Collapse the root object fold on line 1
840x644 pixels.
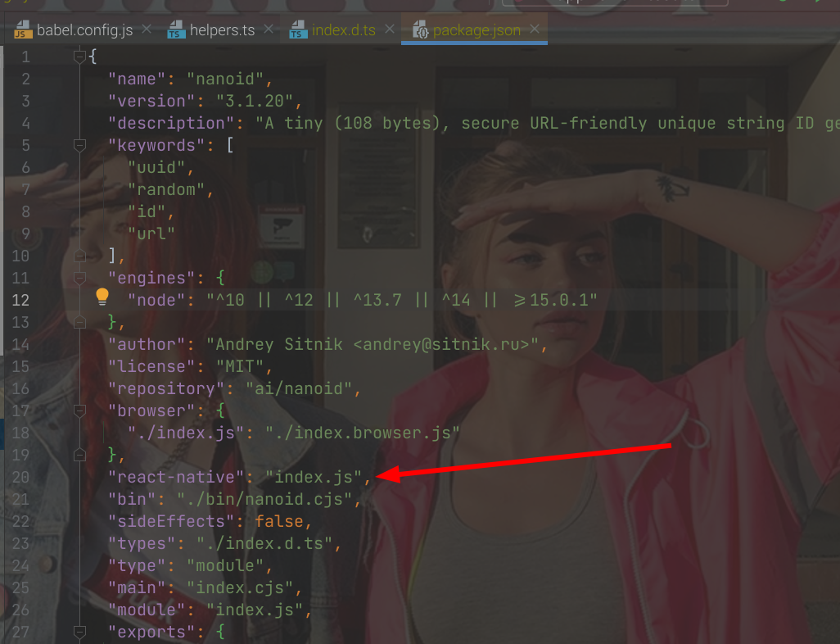point(79,56)
